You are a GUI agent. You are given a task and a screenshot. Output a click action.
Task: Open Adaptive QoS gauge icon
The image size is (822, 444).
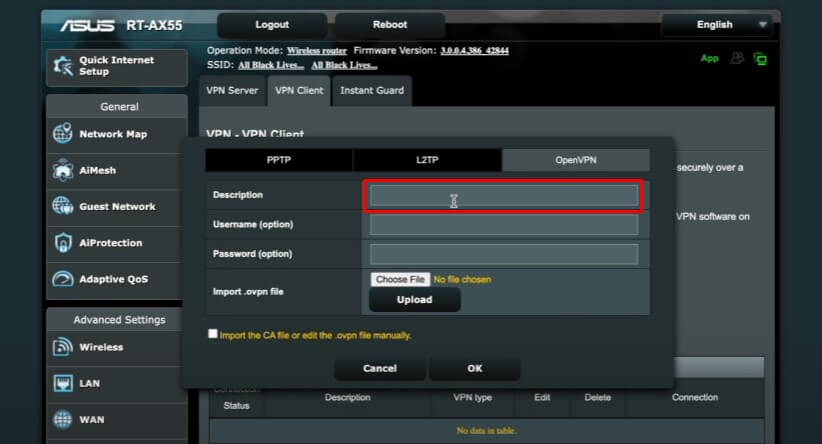(63, 280)
